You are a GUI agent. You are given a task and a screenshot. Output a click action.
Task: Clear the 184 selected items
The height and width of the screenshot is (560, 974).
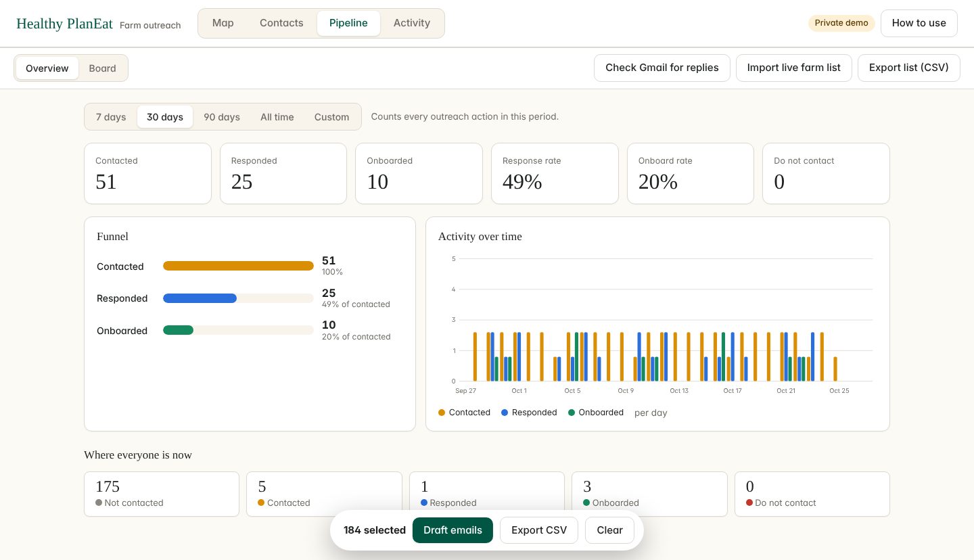pyautogui.click(x=609, y=530)
